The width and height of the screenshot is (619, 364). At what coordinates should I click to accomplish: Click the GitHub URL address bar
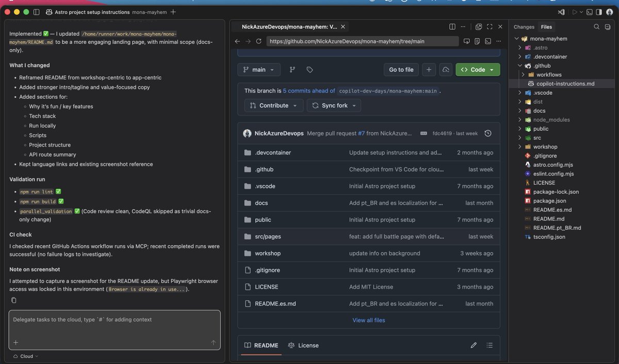click(363, 41)
